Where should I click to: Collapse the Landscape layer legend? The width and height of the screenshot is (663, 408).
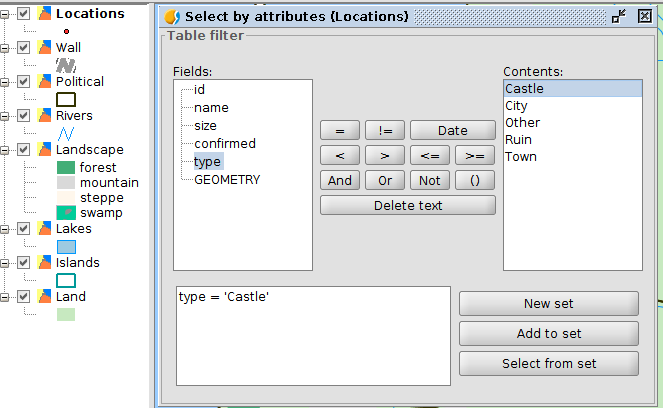tap(7, 149)
